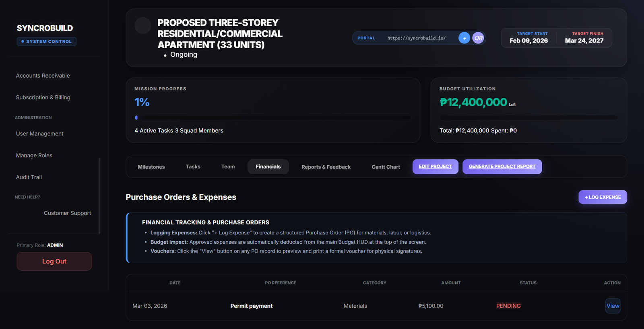
Task: Click the Purchase Orders & Expenses heading
Action: pyautogui.click(x=181, y=197)
